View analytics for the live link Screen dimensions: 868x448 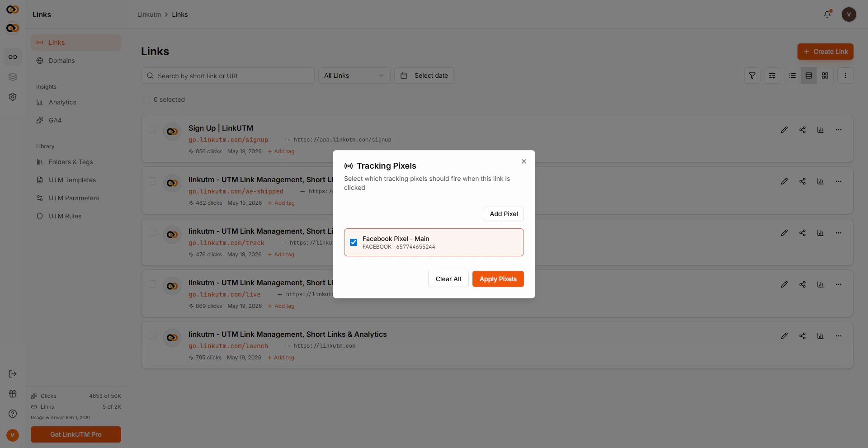821,284
